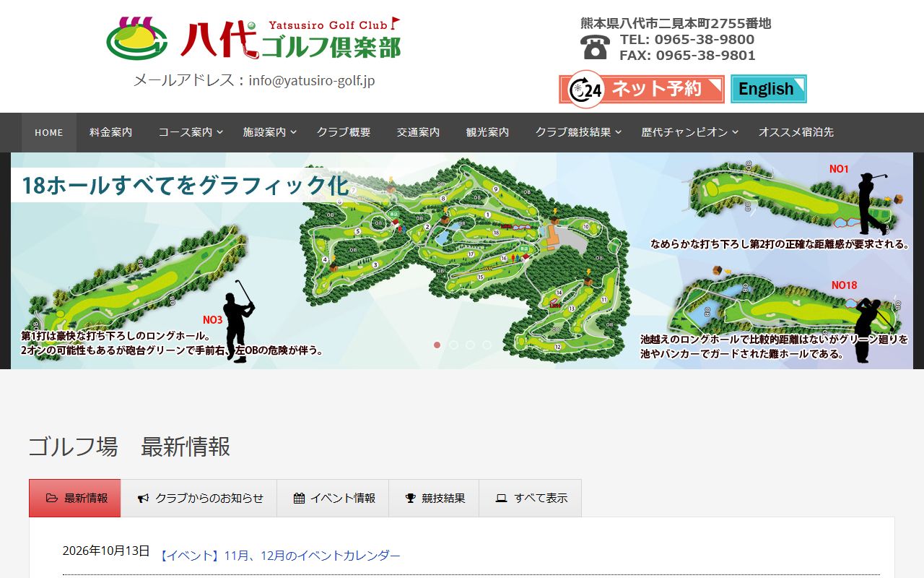924x578 pixels.
Task: Click the folder icon on 最新情報 tab
Action: click(51, 498)
